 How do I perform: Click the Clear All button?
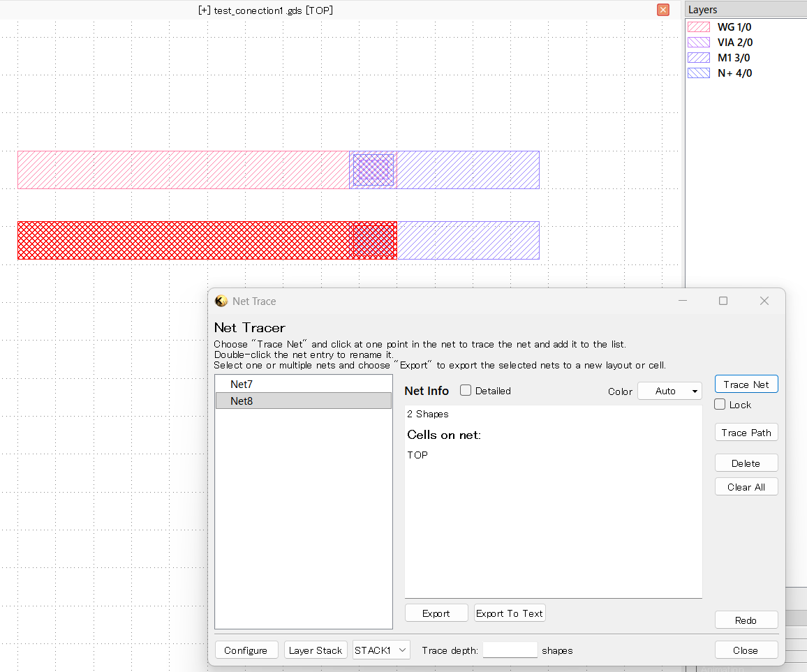(x=746, y=487)
